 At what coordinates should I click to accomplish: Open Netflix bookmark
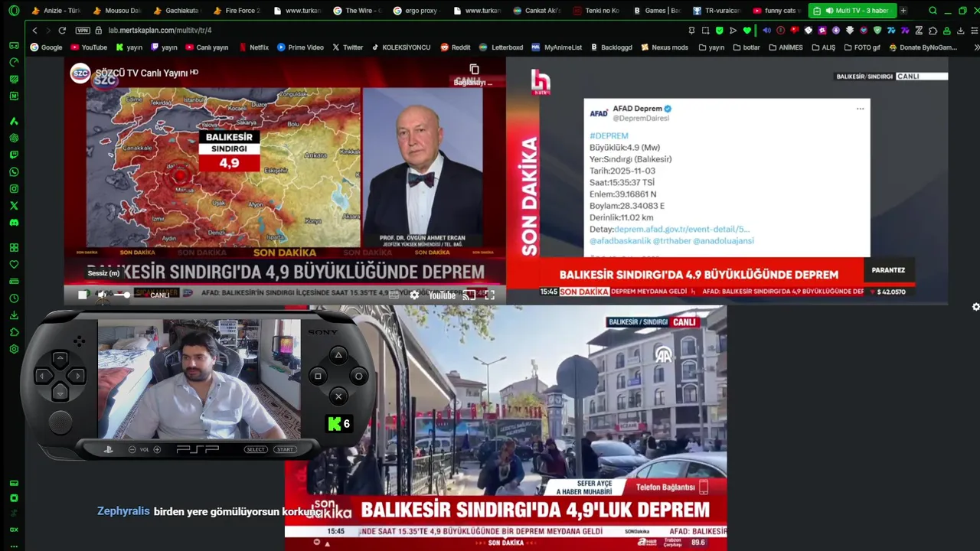(253, 47)
